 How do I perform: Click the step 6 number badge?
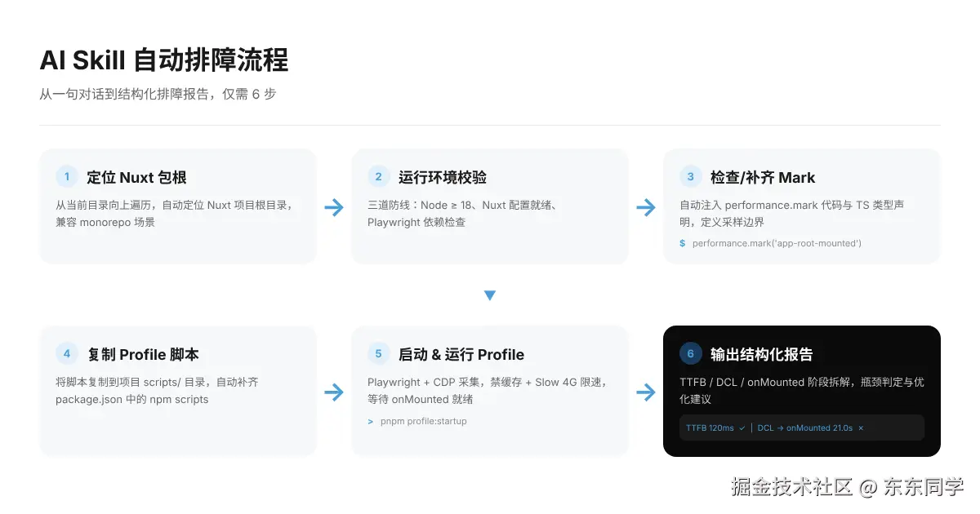[x=691, y=354]
